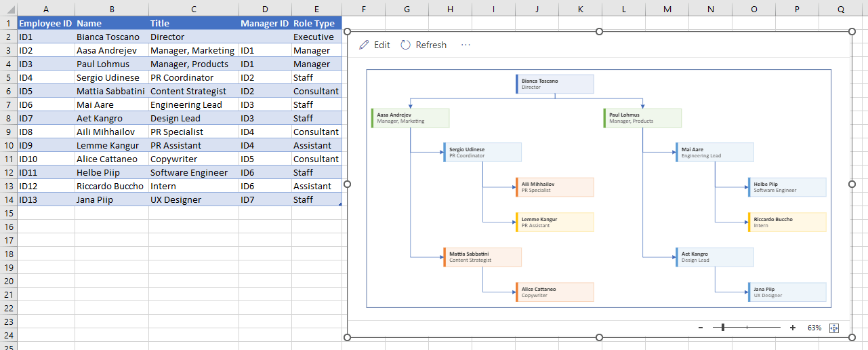Click cell containing ID13
The width and height of the screenshot is (868, 350).
tap(46, 199)
